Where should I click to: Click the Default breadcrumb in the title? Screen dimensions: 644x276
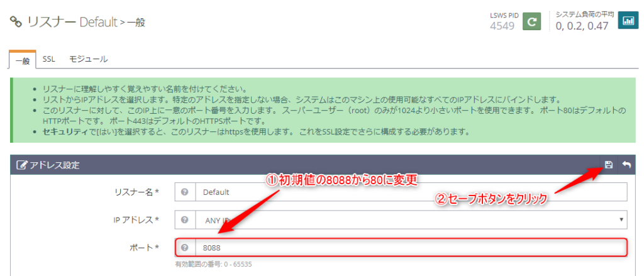pyautogui.click(x=98, y=23)
